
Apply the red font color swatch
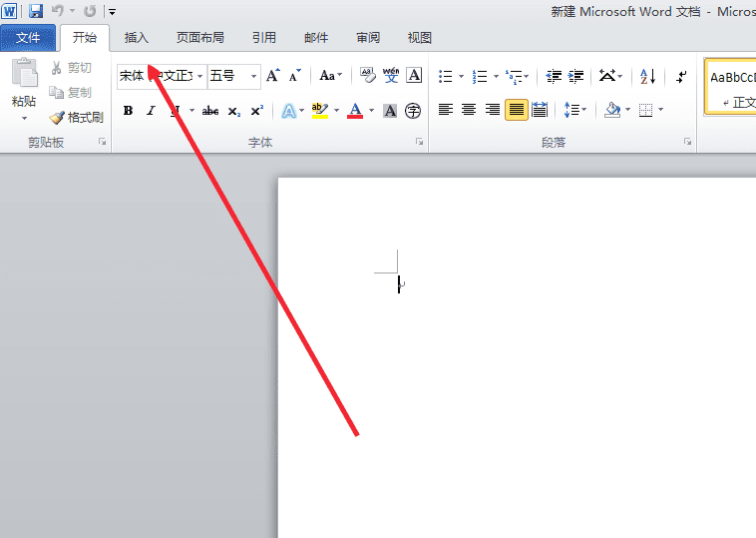355,111
